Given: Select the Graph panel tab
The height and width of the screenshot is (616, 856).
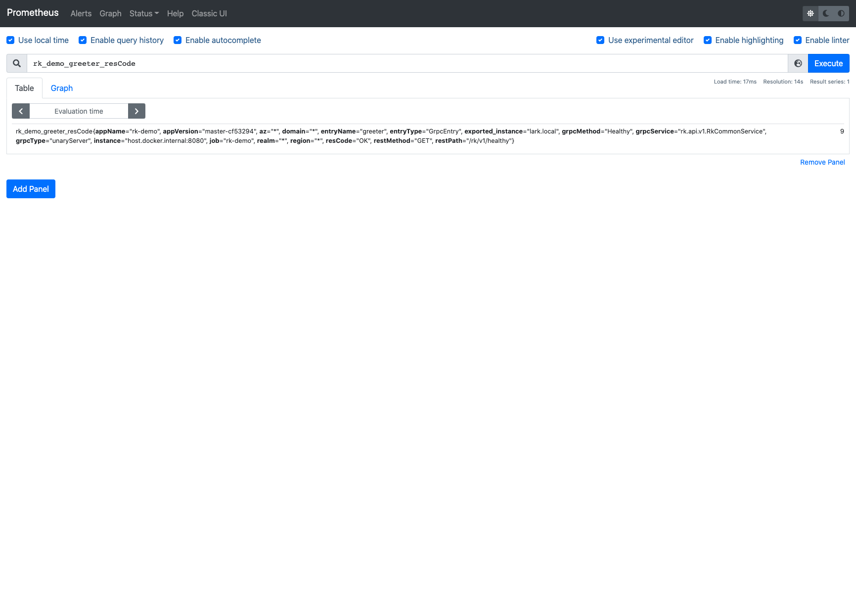Looking at the screenshot, I should click(x=62, y=88).
